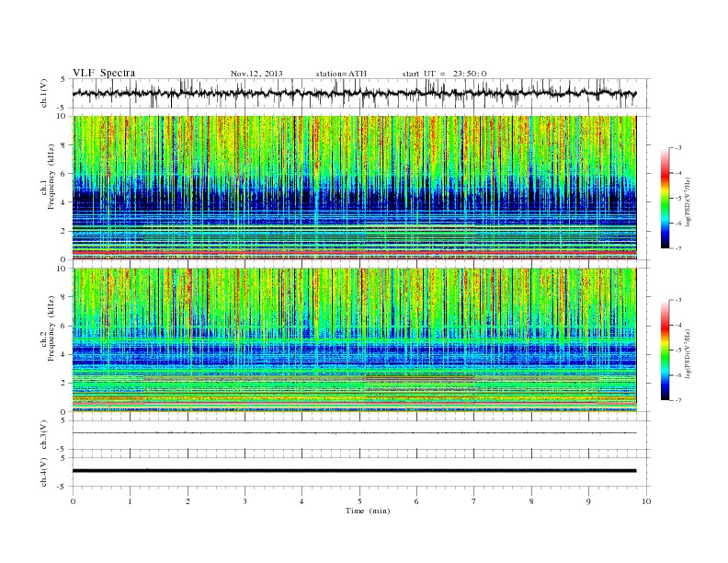Click the ch.3 flat voltage trace
This screenshot has height=563, width=728.
point(355,433)
